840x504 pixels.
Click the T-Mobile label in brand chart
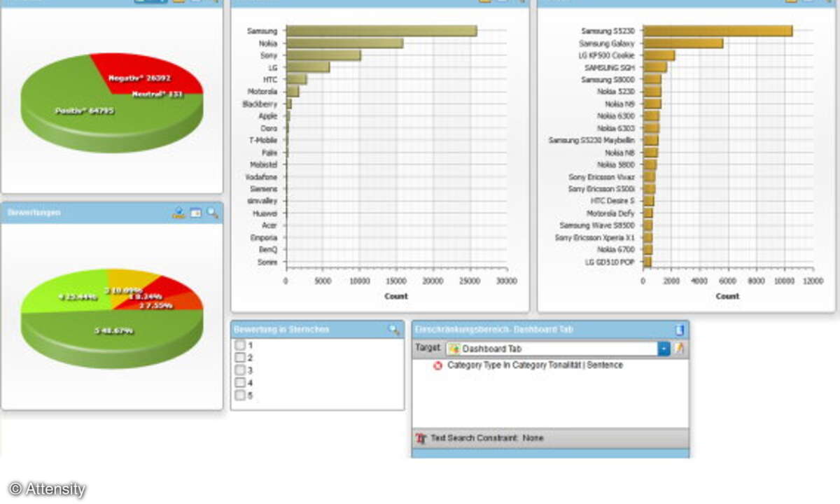coord(264,140)
